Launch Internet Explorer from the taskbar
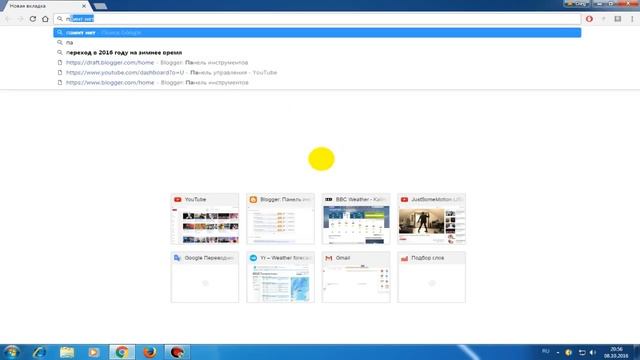640x360 pixels. (39, 352)
